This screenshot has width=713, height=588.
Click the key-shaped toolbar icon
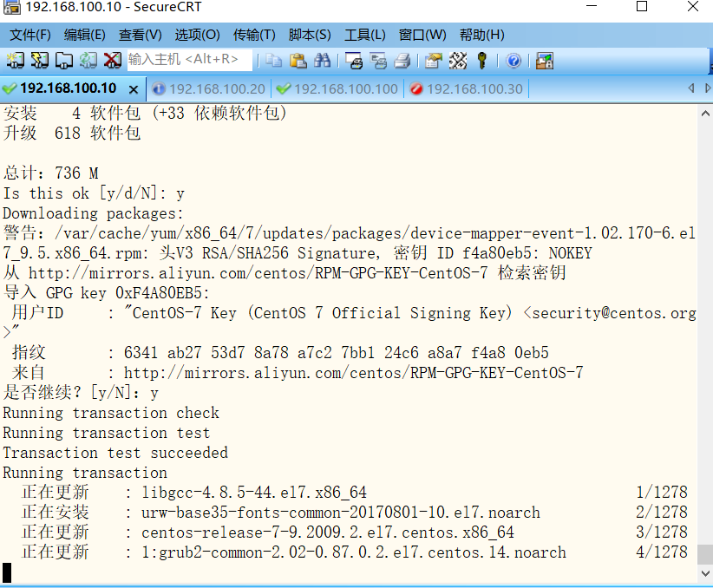(481, 61)
